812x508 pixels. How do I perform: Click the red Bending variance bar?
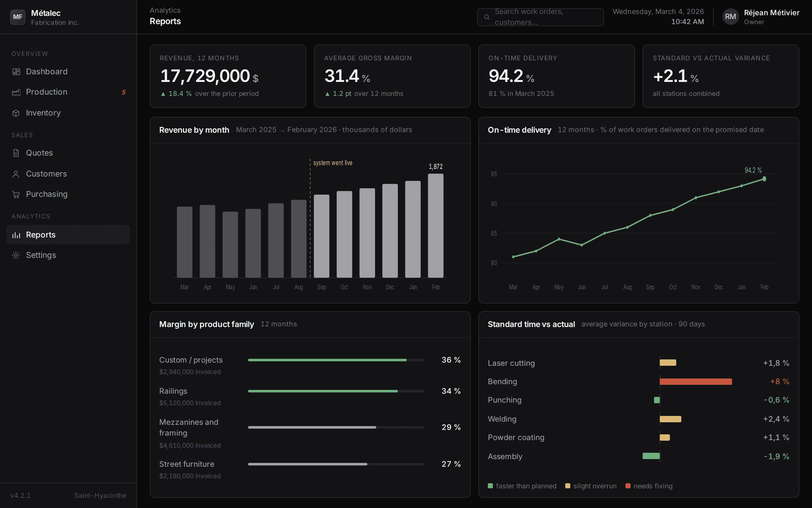coord(696,382)
